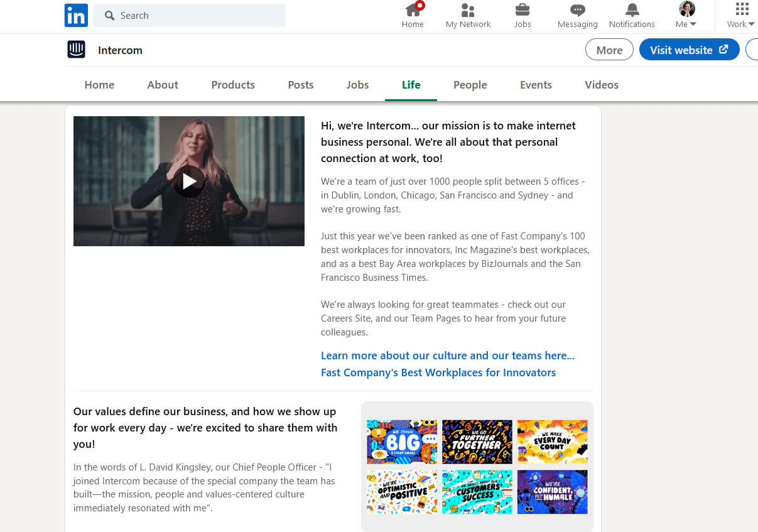Click the LinkedIn logo icon

click(x=76, y=15)
